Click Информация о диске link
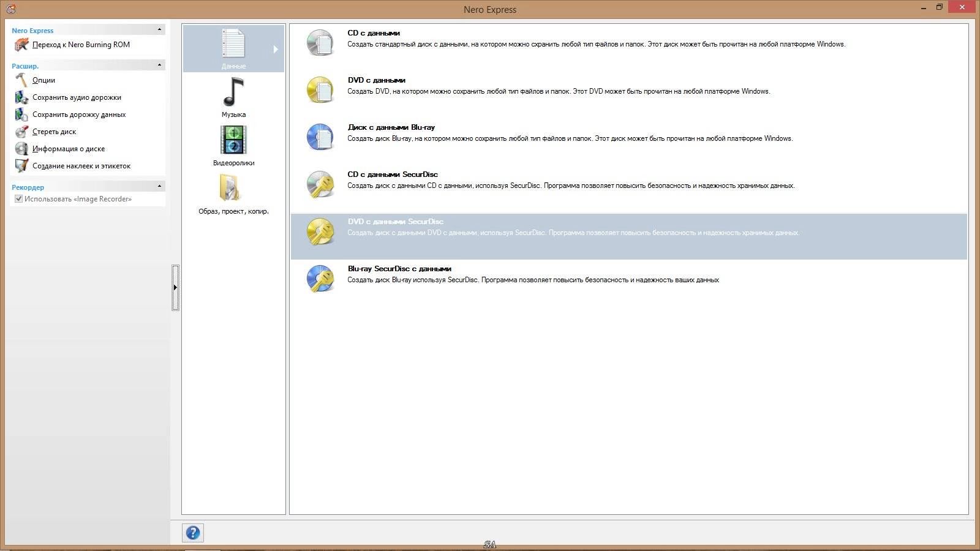The image size is (980, 551). (x=69, y=149)
